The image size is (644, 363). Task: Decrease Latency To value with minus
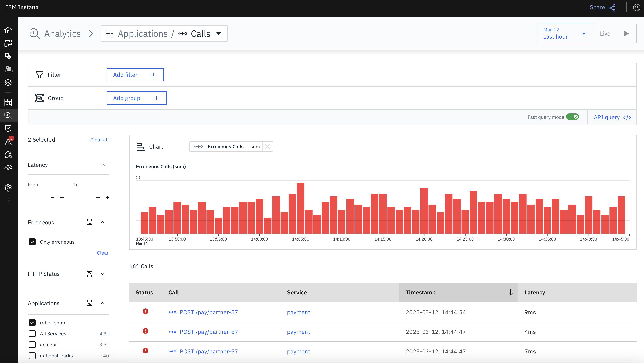tap(98, 198)
